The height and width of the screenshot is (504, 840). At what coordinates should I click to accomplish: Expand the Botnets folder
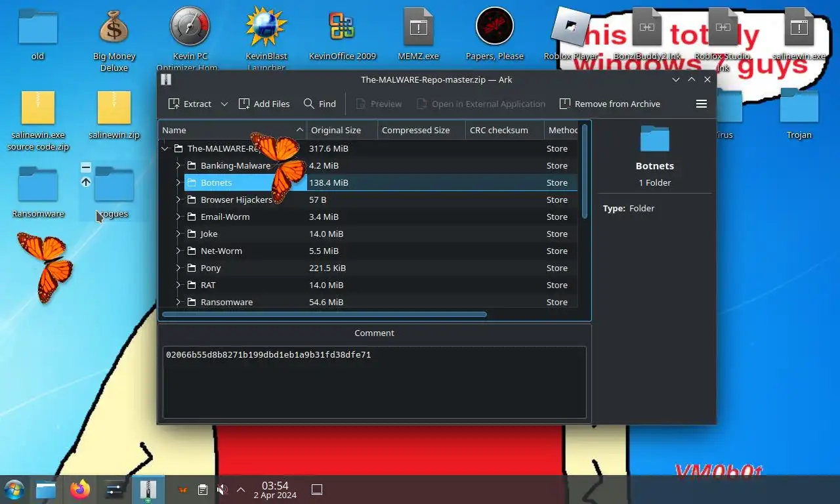click(178, 182)
